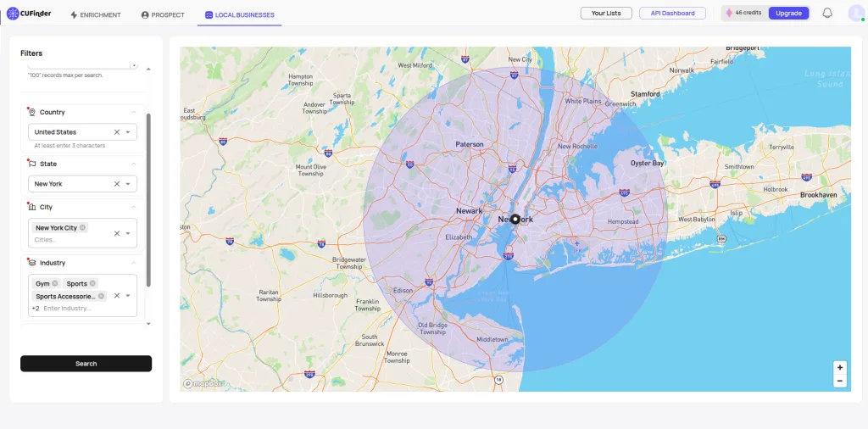Zoom out on the map

[840, 381]
